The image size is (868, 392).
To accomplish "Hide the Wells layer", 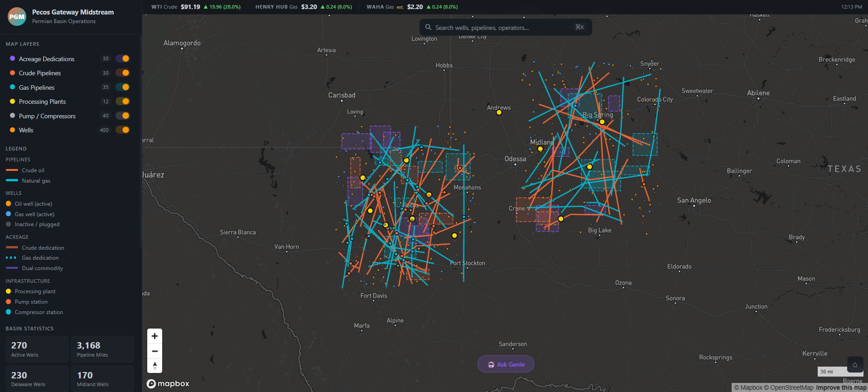I will [x=122, y=130].
